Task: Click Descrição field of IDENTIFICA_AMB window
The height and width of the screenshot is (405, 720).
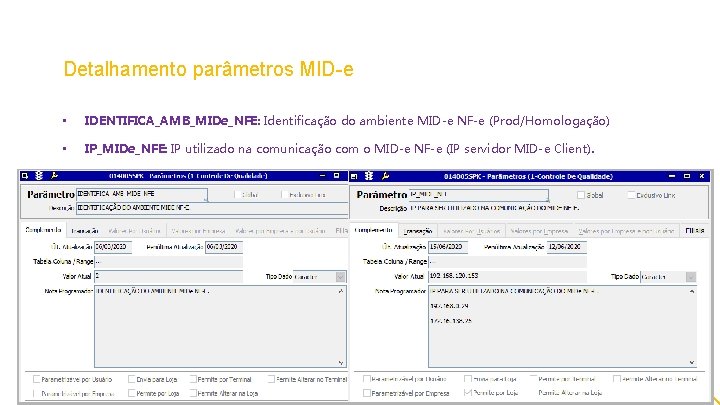Action: [x=212, y=208]
